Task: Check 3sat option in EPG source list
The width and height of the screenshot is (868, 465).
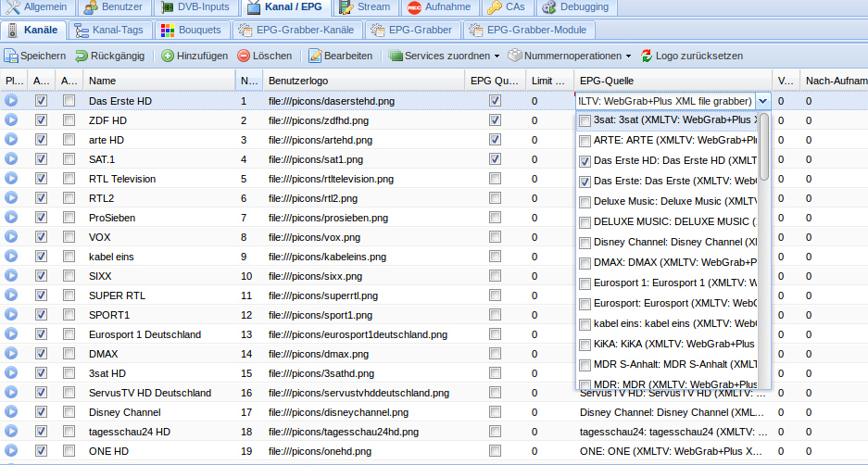Action: [x=585, y=120]
